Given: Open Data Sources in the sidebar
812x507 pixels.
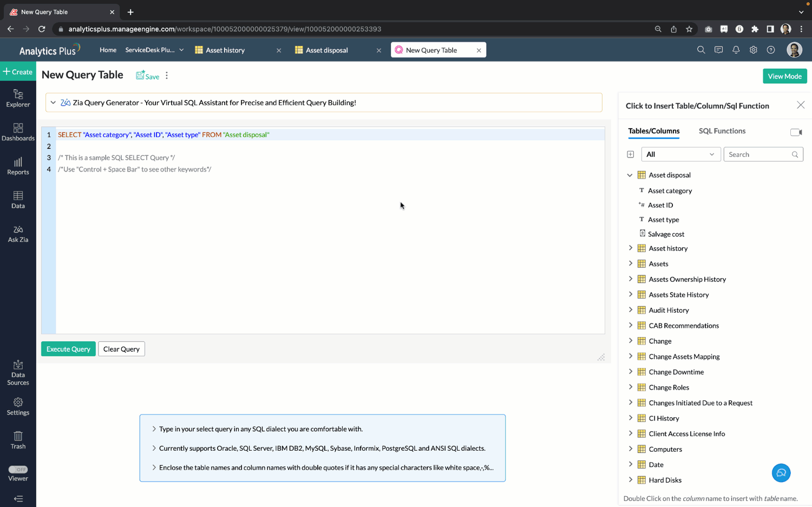Looking at the screenshot, I should point(18,373).
